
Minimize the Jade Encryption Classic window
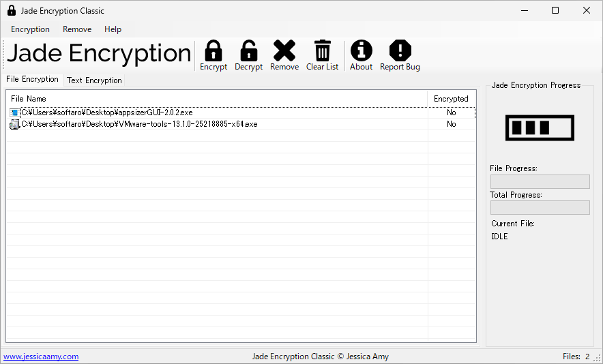525,10
